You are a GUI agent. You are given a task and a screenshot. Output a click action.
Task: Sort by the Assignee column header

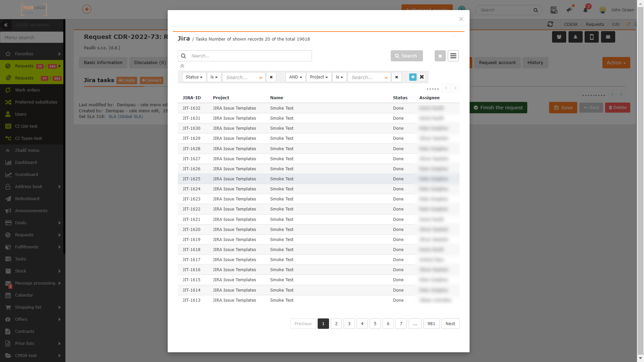(x=429, y=98)
